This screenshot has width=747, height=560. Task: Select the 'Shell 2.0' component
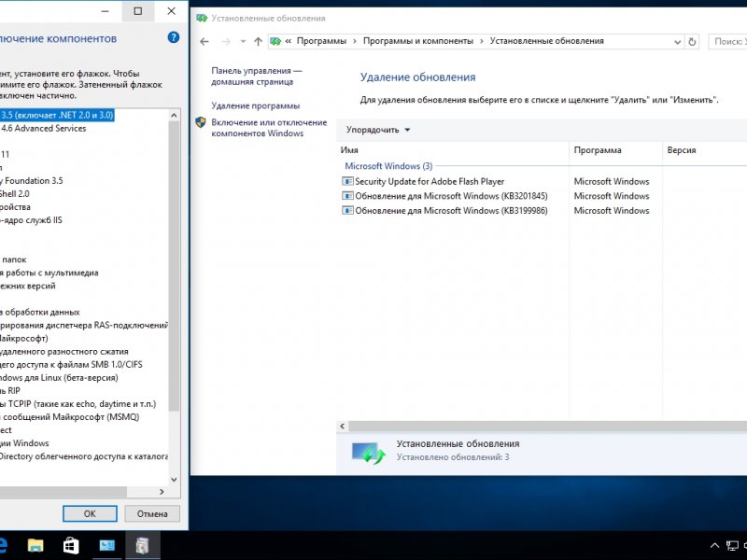click(15, 194)
